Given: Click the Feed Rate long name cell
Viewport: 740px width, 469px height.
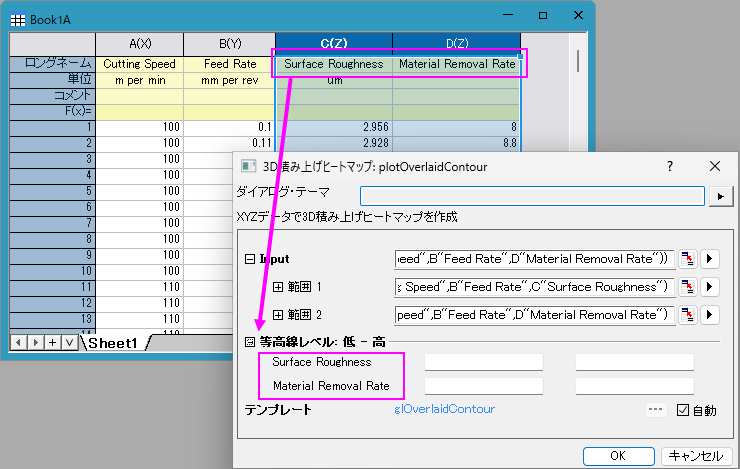Looking at the screenshot, I should (x=230, y=64).
